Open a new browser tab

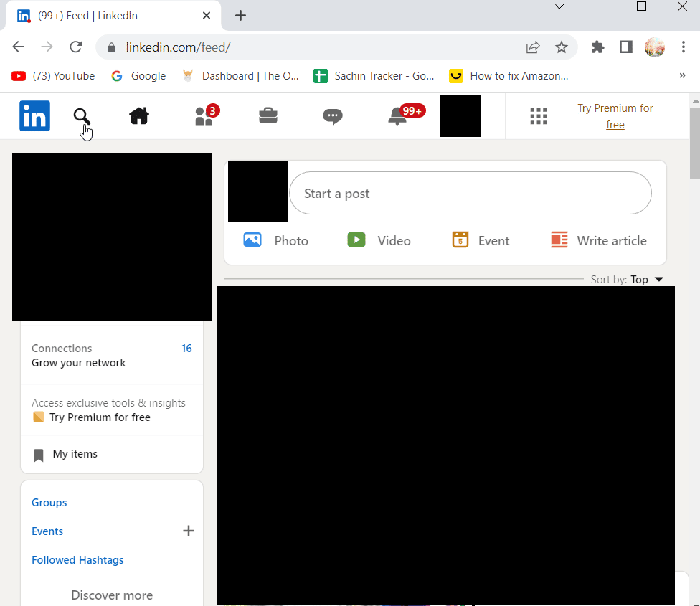(241, 16)
